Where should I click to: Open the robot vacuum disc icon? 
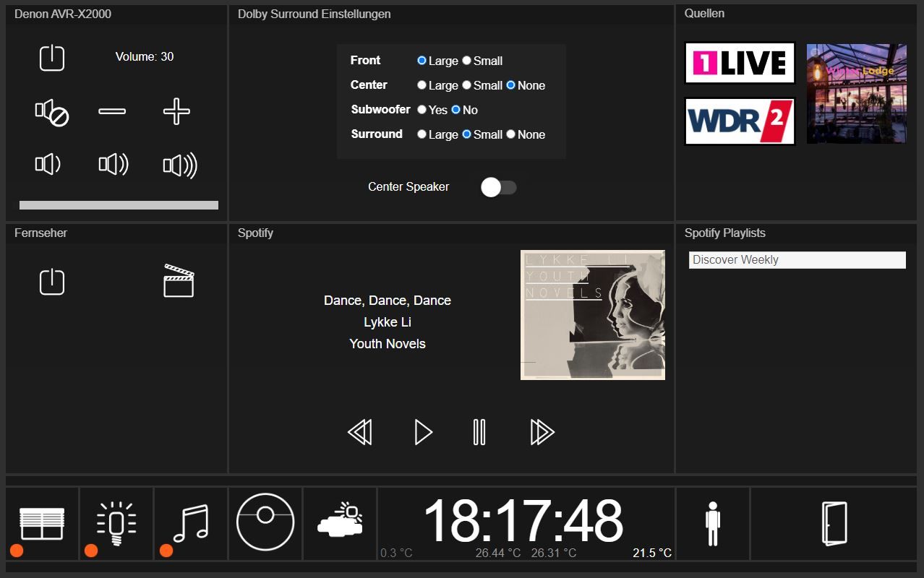click(265, 522)
